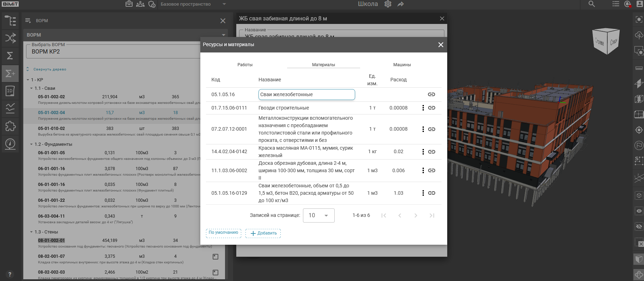This screenshot has width=644, height=281.
Task: Go to the last page of records
Action: click(x=432, y=216)
